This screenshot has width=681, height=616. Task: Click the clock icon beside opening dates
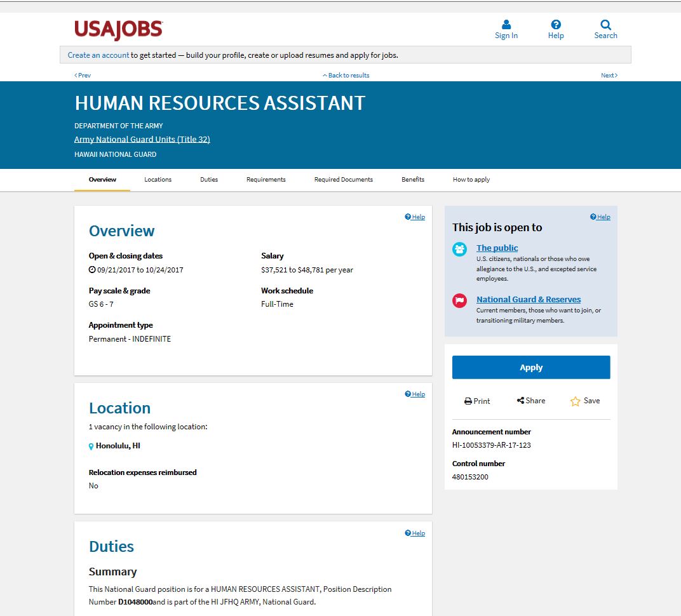click(x=92, y=270)
